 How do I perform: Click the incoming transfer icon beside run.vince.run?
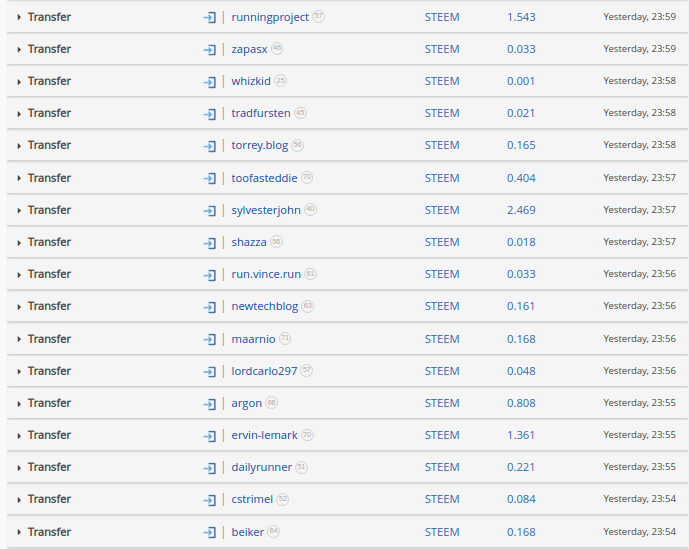tap(210, 275)
